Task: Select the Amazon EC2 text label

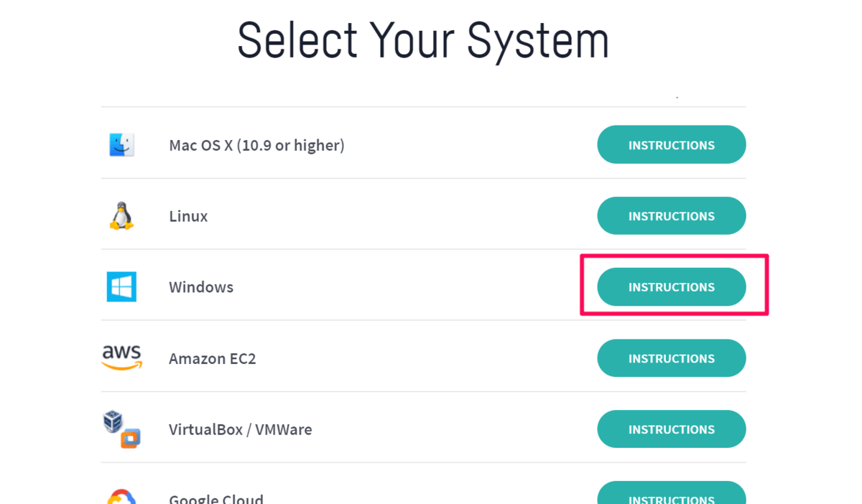Action: (x=212, y=358)
